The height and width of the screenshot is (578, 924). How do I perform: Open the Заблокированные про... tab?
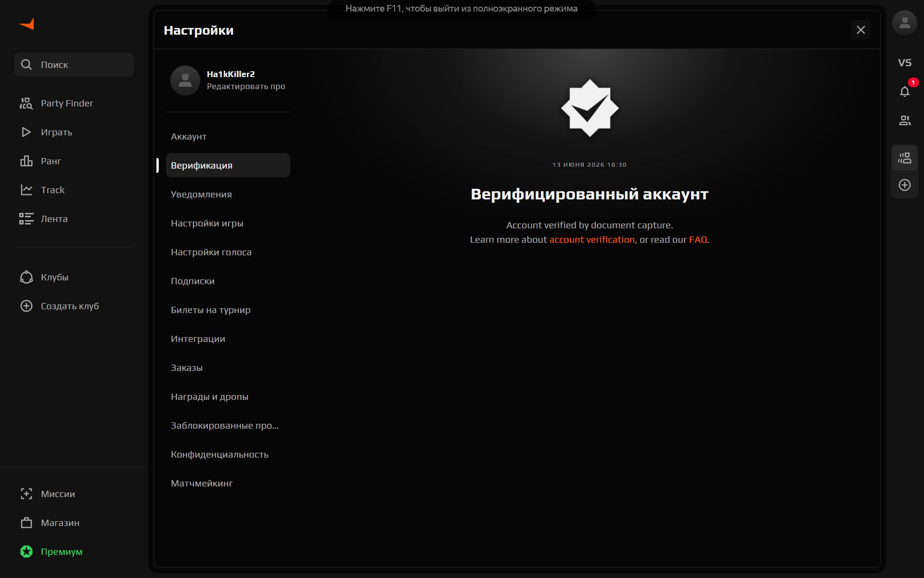(x=228, y=425)
